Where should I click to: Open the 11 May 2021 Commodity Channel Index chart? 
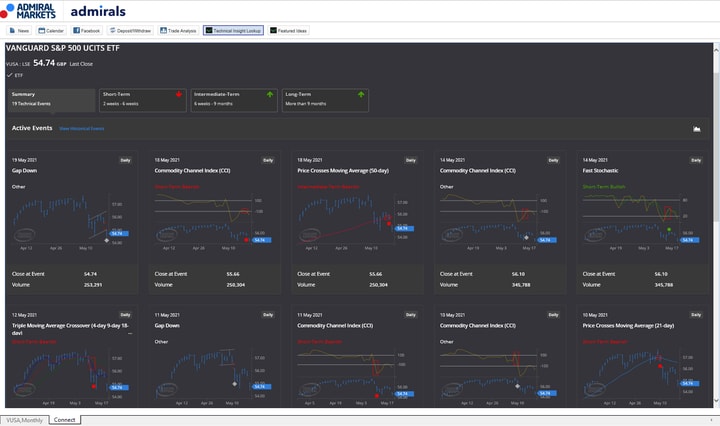click(357, 376)
